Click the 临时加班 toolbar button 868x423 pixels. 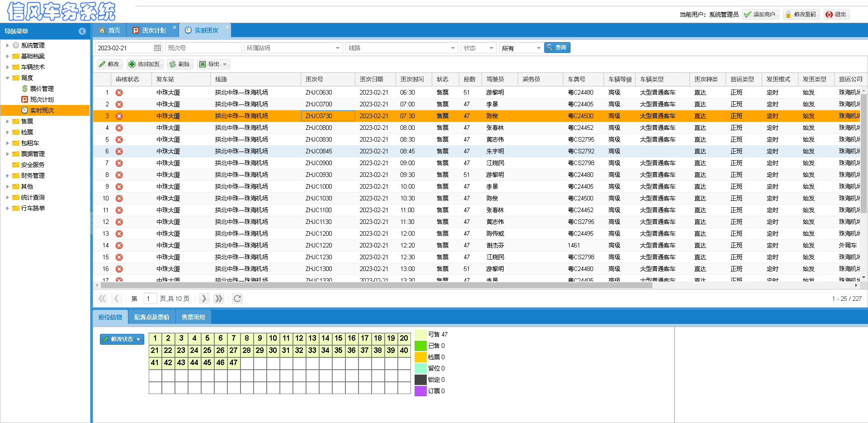click(x=144, y=64)
